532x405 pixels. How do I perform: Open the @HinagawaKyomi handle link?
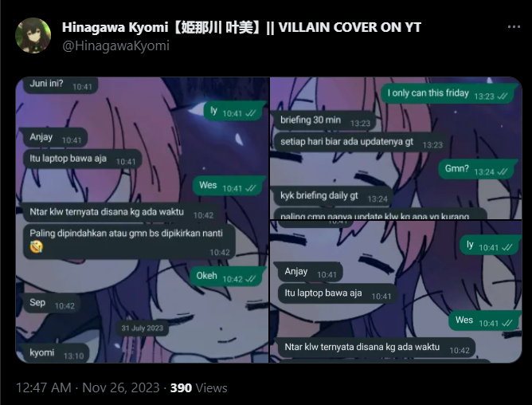115,46
